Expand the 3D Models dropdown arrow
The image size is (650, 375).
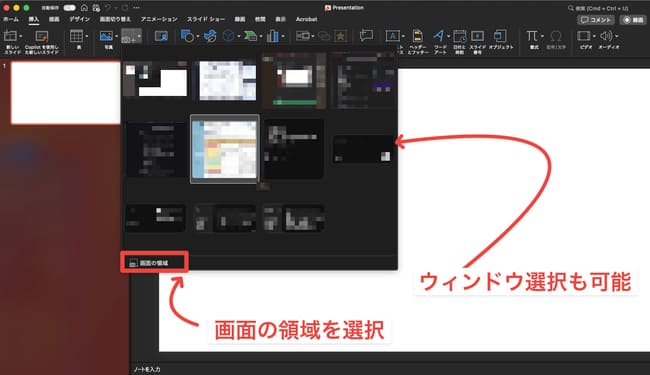click(x=238, y=36)
